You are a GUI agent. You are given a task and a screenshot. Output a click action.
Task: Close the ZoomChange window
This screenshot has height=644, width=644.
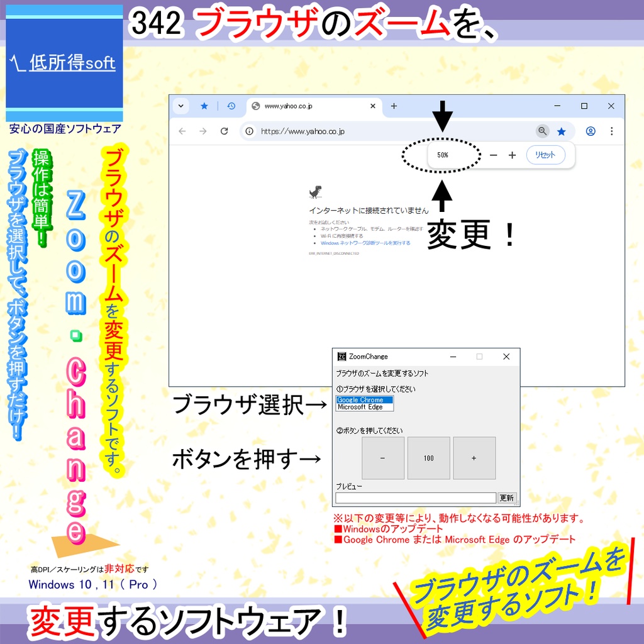click(x=506, y=357)
